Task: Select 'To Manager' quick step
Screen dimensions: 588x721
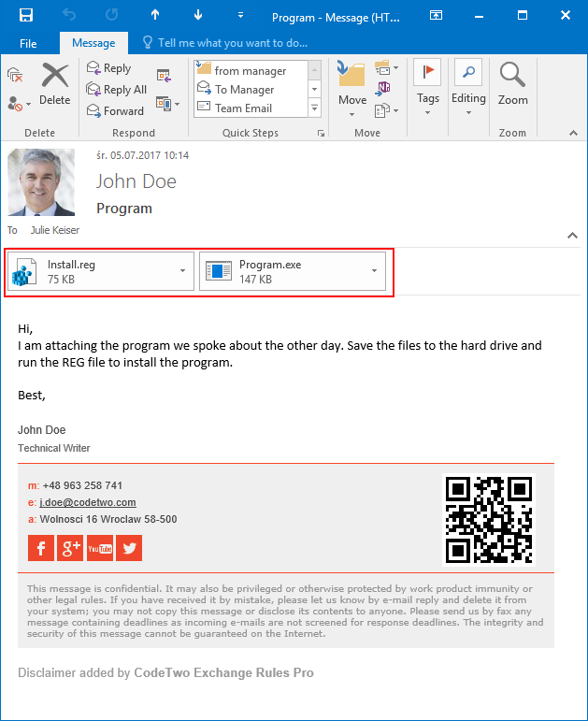Action: [251, 89]
